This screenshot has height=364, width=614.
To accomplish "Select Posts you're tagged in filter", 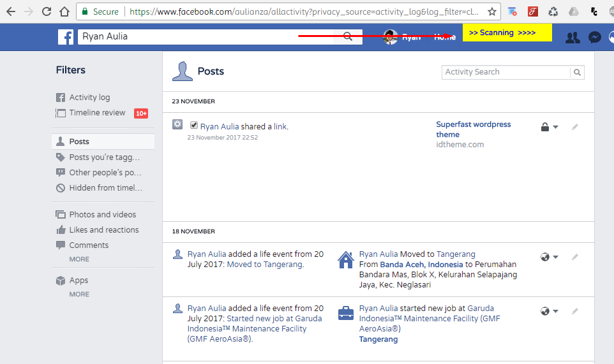I will (103, 157).
